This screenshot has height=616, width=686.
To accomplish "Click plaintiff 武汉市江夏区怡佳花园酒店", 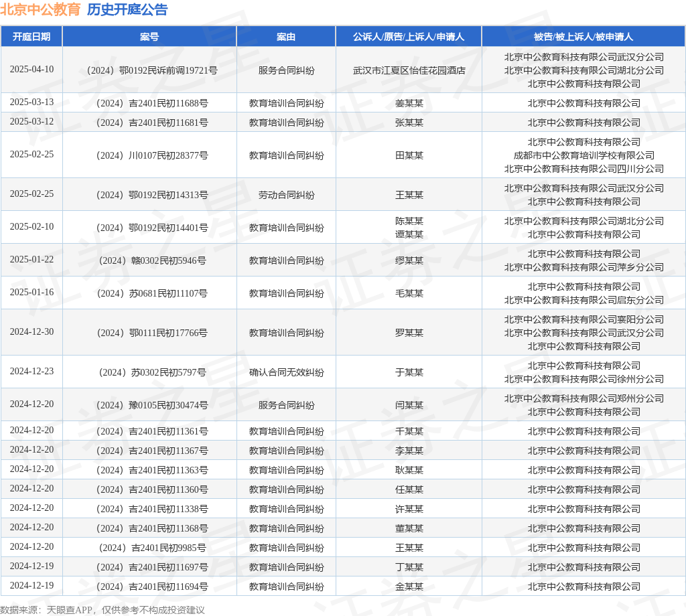I will click(x=408, y=70).
